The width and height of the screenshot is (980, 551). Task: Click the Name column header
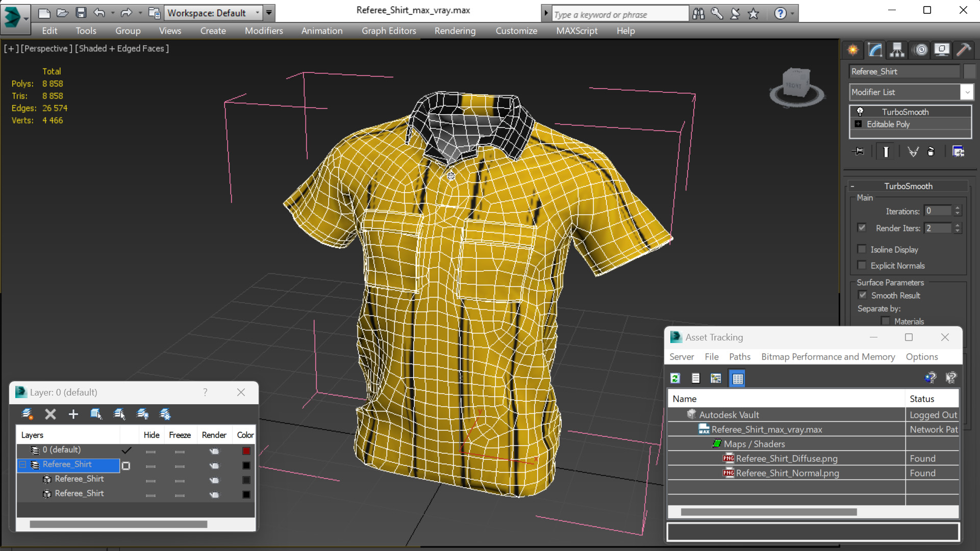pos(786,399)
